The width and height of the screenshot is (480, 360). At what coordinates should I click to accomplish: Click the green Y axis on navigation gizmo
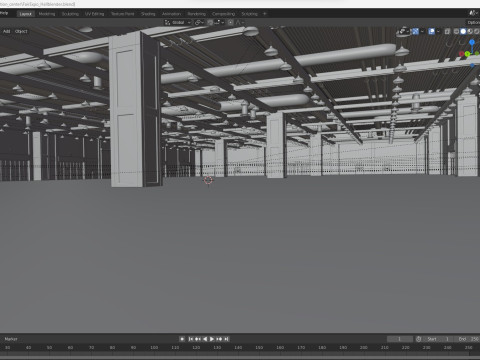tap(468, 54)
